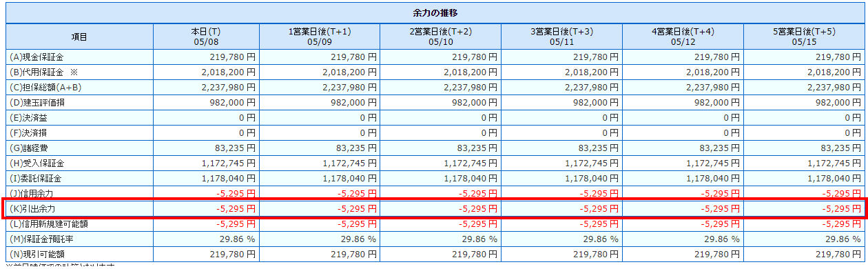
Task: Select the (G)諸経費 row label
Action: pyautogui.click(x=28, y=148)
